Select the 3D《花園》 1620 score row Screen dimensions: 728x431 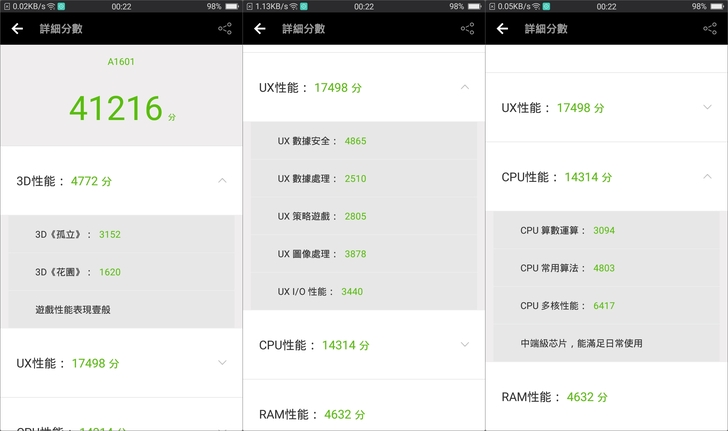pyautogui.click(x=120, y=272)
